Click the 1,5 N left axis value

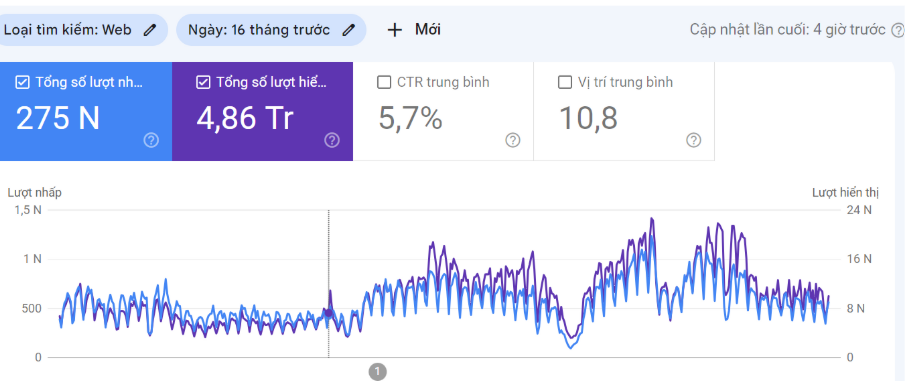pos(28,210)
